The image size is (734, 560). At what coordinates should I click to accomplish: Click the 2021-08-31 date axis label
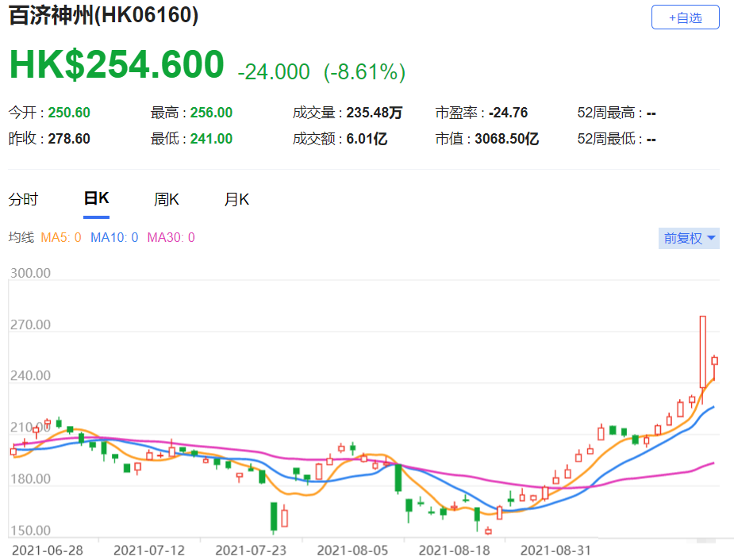[555, 550]
